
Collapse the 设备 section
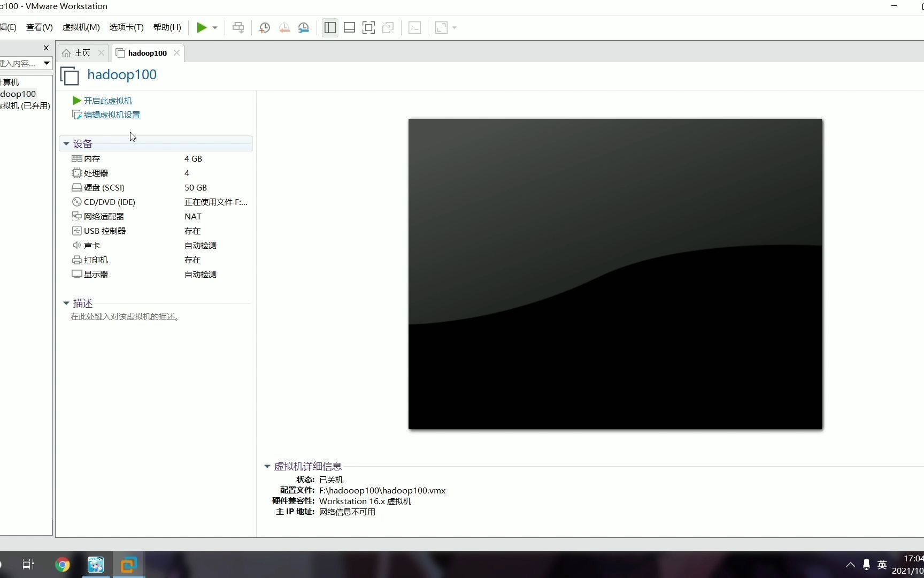coord(66,144)
